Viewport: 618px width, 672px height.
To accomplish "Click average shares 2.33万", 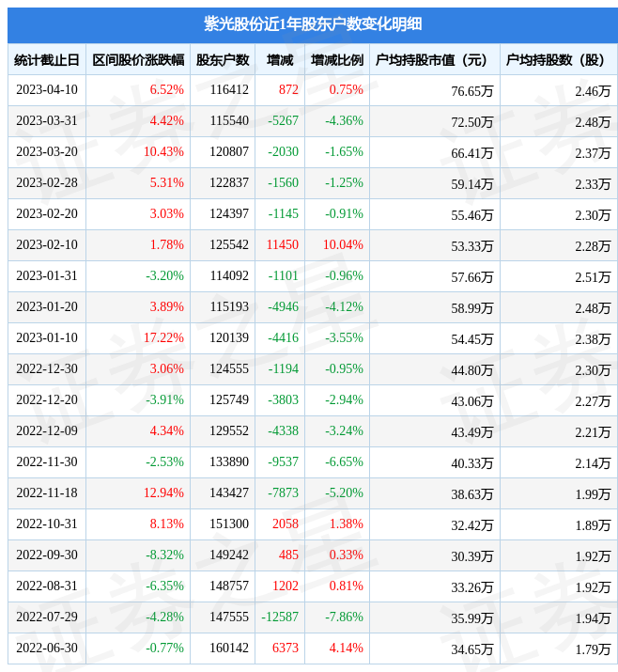I will point(593,184).
